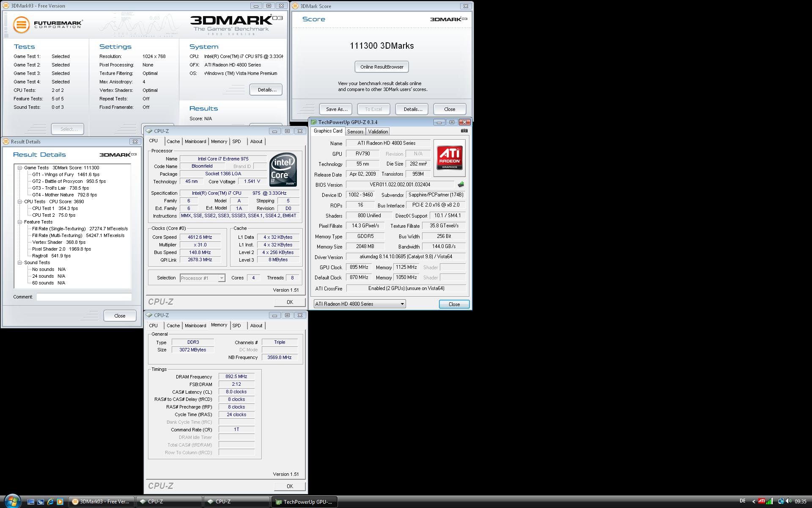Click the Online ResultBrowser button
This screenshot has height=508, width=812.
coord(382,67)
